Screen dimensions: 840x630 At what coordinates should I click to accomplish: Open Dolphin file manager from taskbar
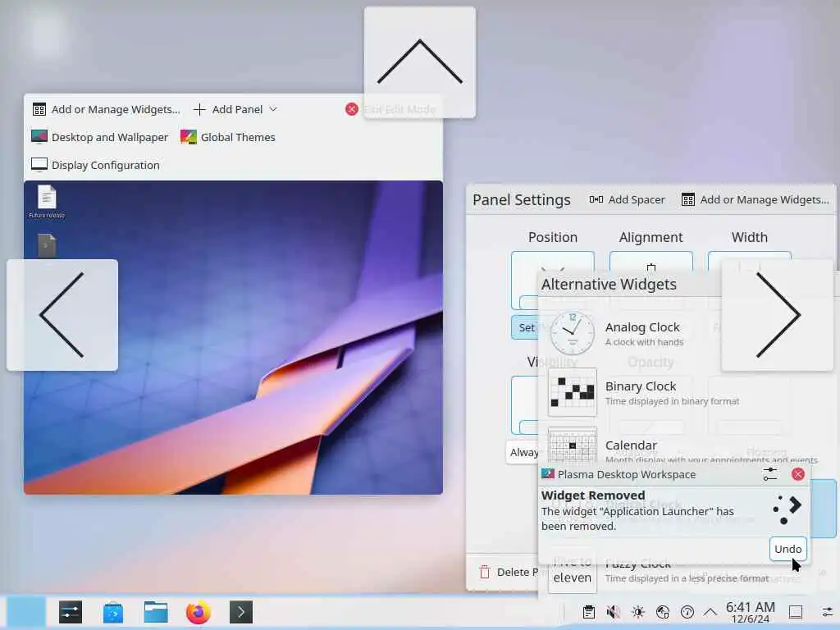(x=156, y=612)
